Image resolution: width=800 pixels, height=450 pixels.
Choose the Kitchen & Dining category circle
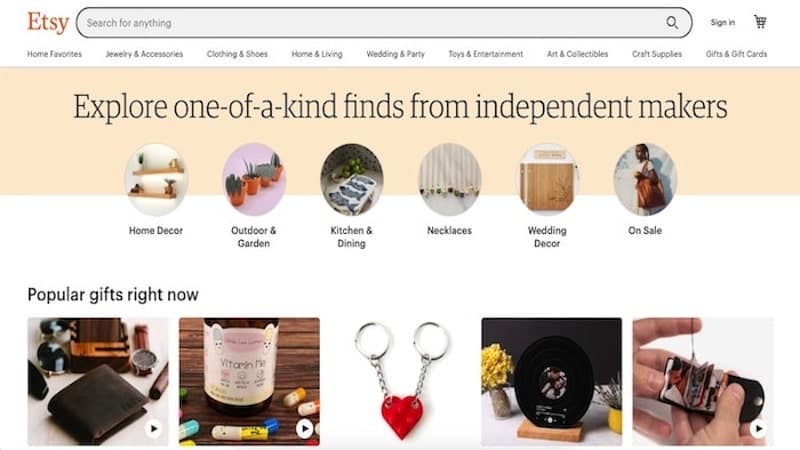(x=352, y=179)
